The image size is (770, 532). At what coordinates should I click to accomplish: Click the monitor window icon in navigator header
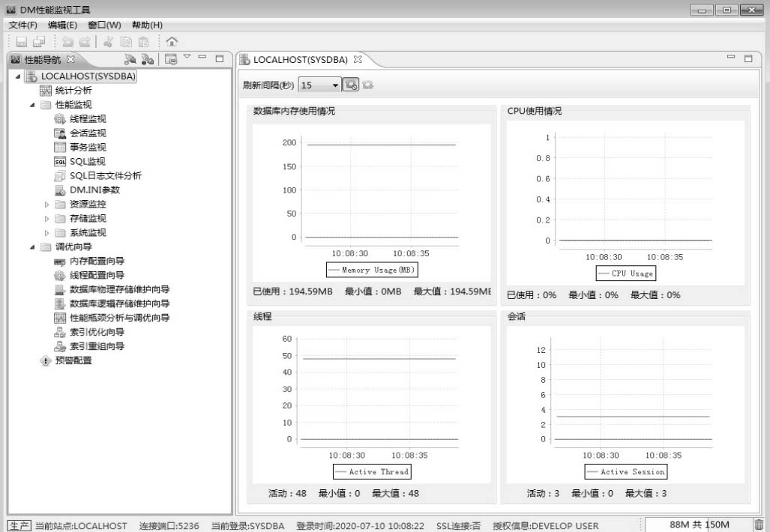click(x=171, y=59)
